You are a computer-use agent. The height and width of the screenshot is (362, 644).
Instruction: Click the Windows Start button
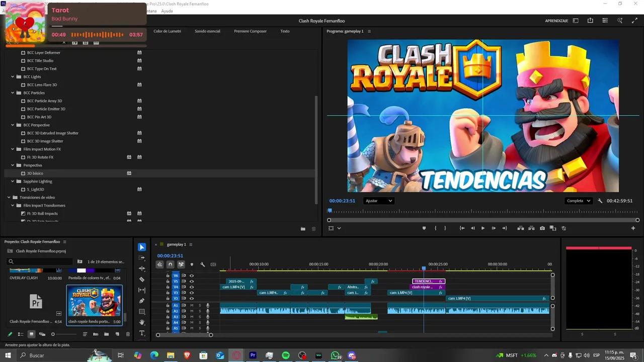pyautogui.click(x=9, y=355)
